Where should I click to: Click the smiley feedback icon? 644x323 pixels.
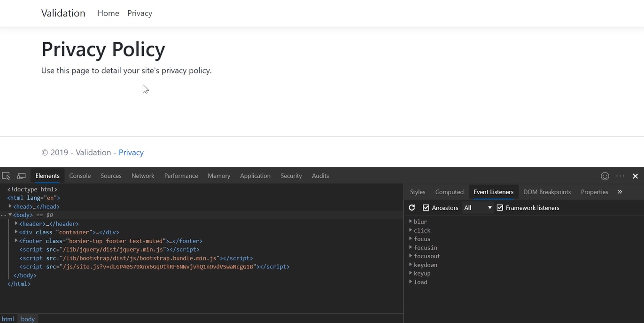[605, 176]
